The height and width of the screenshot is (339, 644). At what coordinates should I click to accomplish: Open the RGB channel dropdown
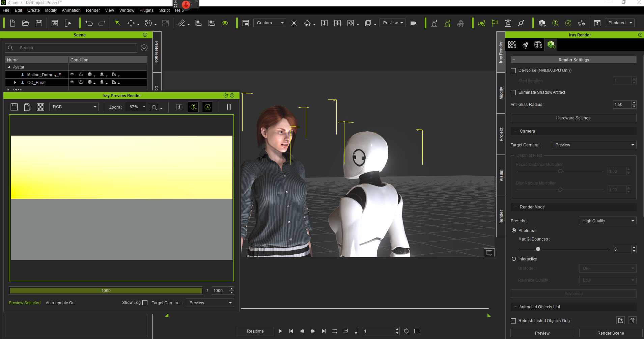click(74, 107)
